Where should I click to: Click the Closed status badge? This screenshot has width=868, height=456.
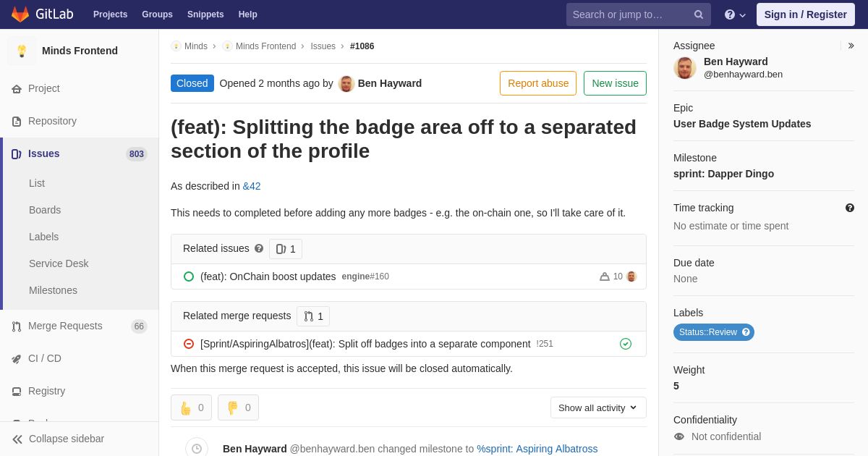(192, 83)
